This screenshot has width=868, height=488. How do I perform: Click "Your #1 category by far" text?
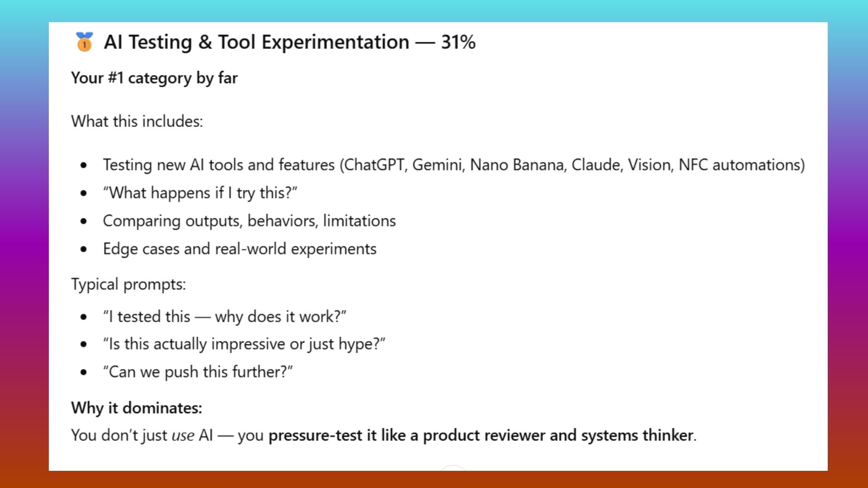(154, 78)
